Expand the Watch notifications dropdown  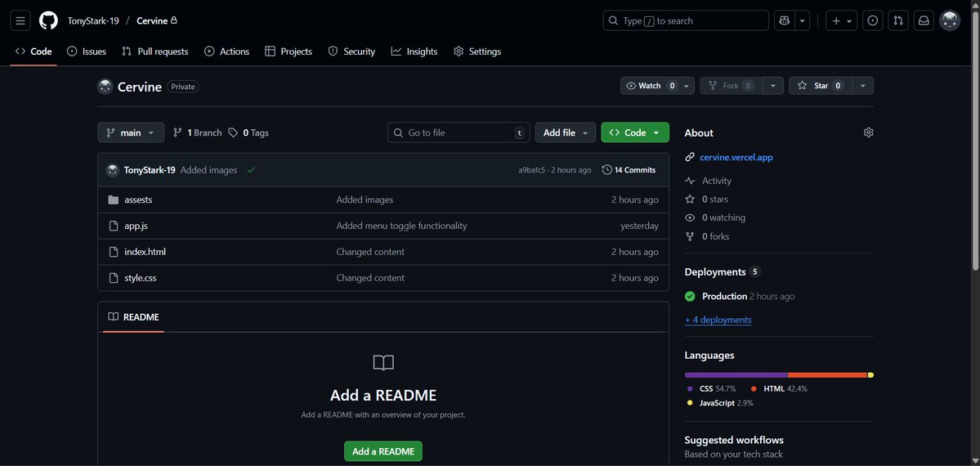click(687, 86)
